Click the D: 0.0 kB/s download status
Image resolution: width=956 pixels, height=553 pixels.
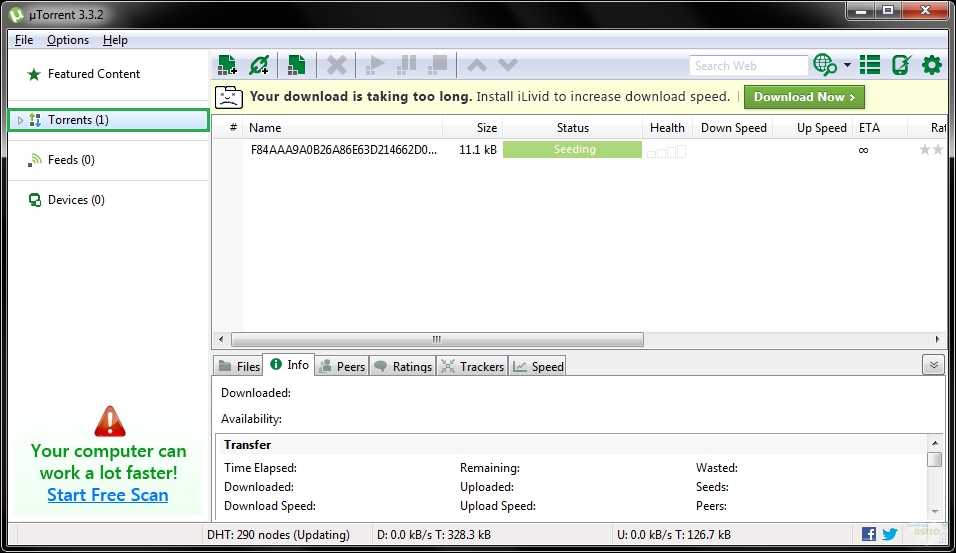pyautogui.click(x=433, y=535)
